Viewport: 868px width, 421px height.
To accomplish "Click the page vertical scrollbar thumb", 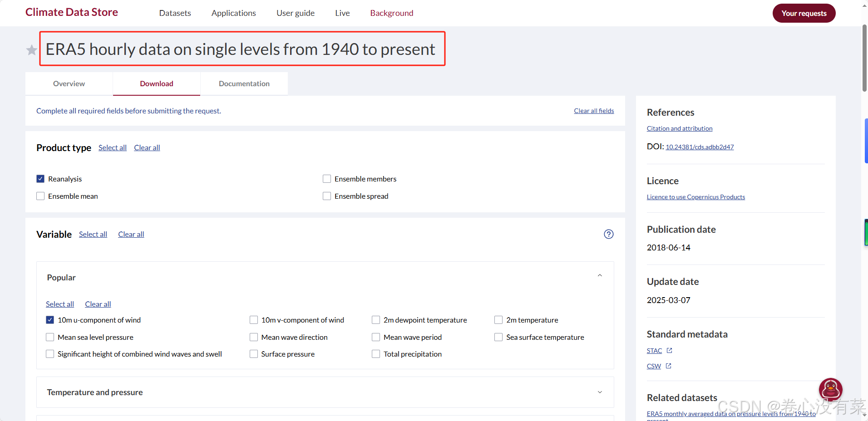I will [864, 58].
